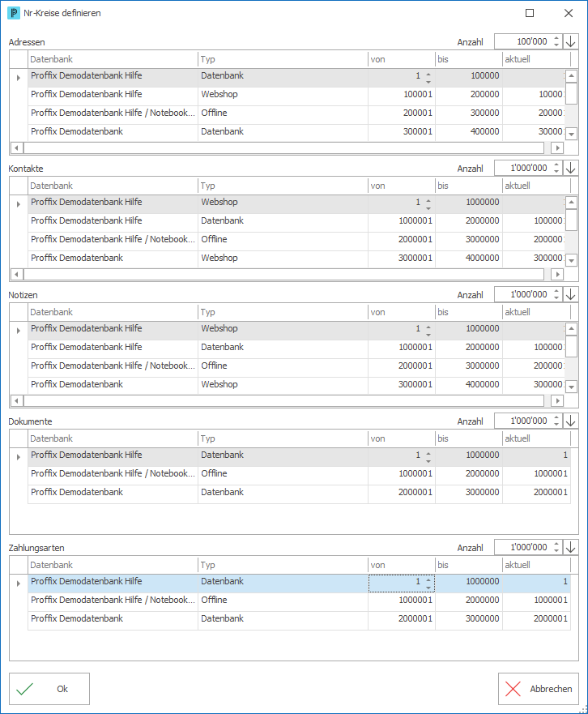Viewport: 588px width, 714px height.
Task: Click the Typ column header in Kontakte grid
Action: 283,186
